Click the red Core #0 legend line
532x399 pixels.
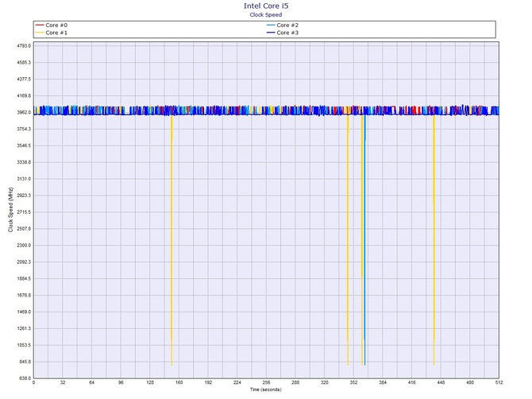[40, 25]
